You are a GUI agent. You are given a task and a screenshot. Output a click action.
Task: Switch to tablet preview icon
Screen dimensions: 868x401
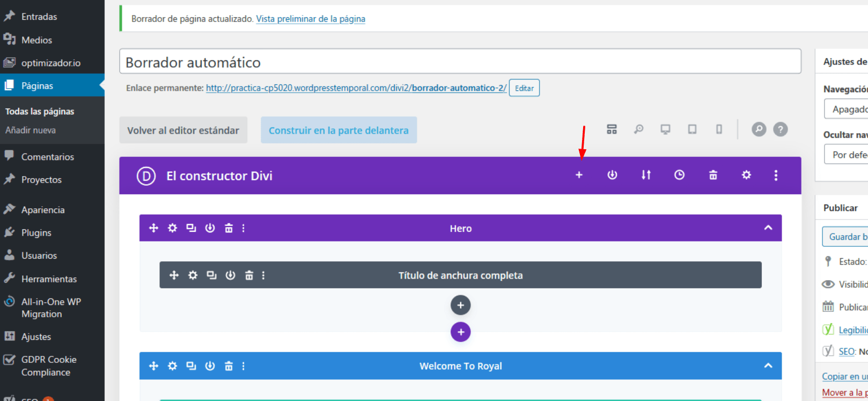[x=692, y=129]
